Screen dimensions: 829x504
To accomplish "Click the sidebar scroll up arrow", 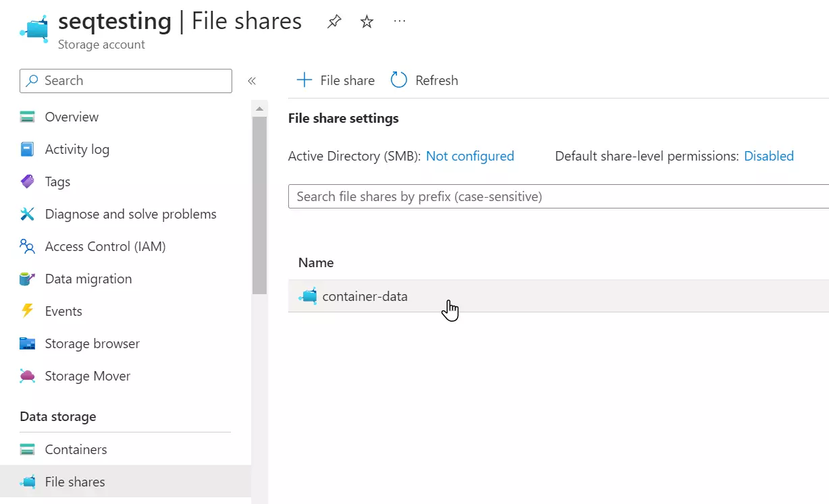I will (260, 109).
